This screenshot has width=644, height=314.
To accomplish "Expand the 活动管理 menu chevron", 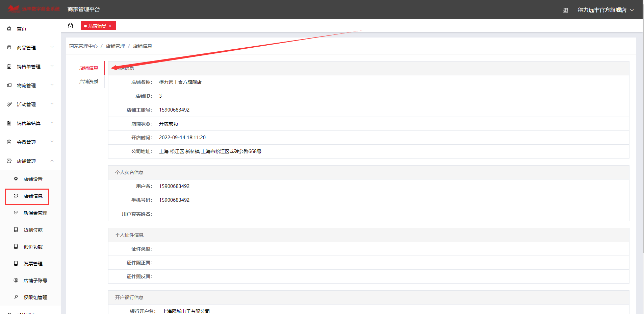I will (52, 104).
